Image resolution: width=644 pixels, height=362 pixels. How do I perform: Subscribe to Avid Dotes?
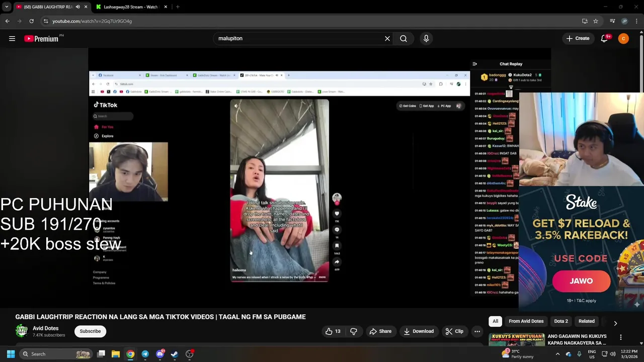click(x=90, y=331)
